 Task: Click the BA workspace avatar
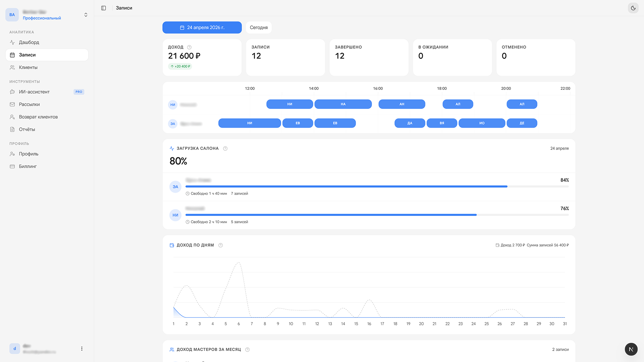tap(12, 15)
